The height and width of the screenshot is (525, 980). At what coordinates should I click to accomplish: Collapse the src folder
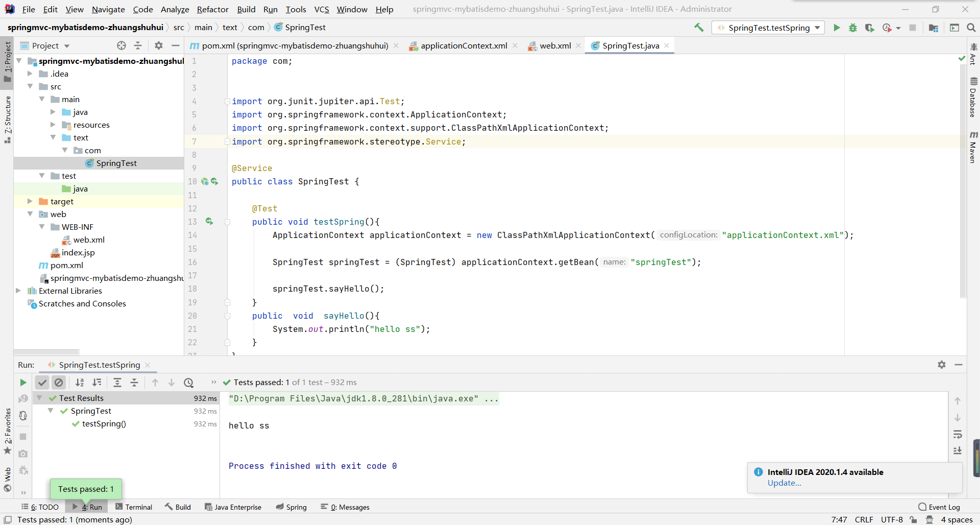coord(30,86)
